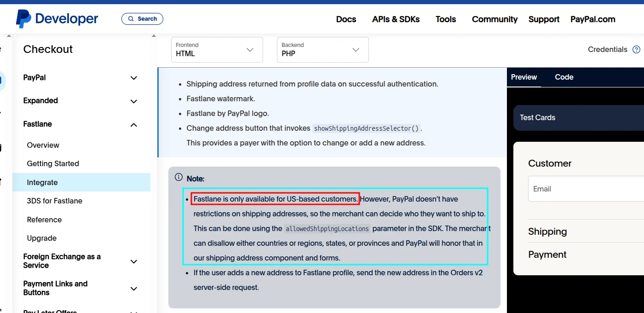Viewport: 644px width, 313px height.
Task: Expand the Expanded sidebar section
Action: pyautogui.click(x=81, y=101)
